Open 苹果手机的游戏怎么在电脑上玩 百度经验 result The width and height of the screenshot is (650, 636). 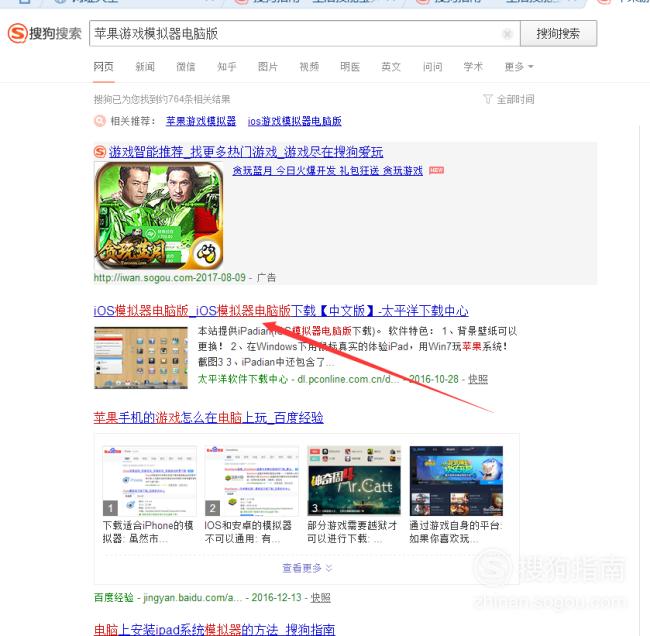click(209, 417)
